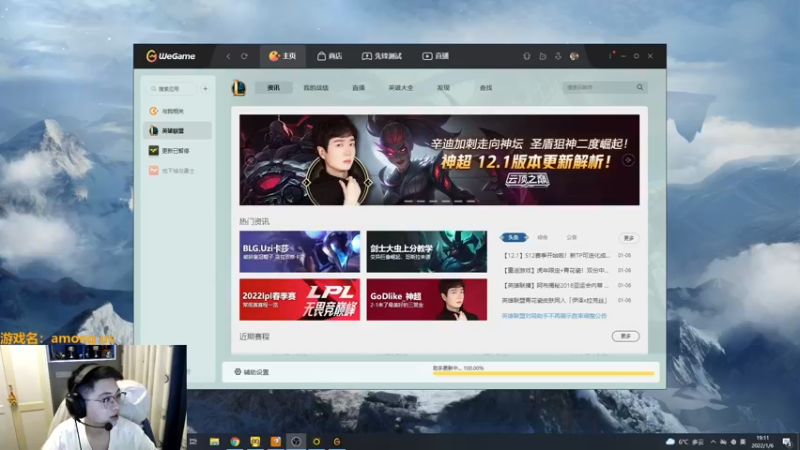The image size is (800, 450).
Task: Select the 头条 news filter
Action: [513, 237]
